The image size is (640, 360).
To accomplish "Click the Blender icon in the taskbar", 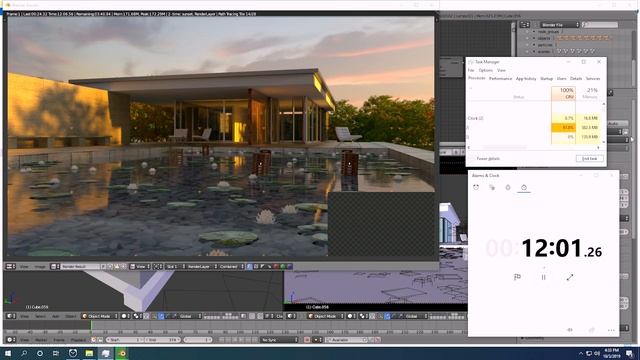I will 122,353.
